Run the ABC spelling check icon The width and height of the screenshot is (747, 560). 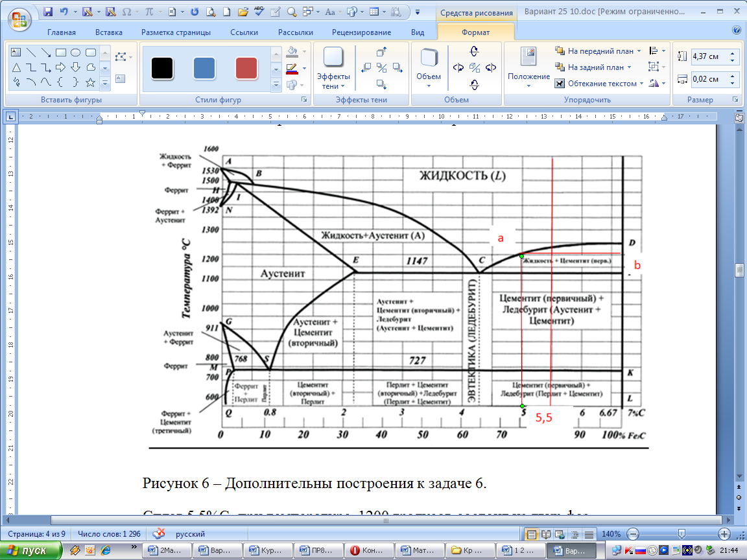[259, 12]
